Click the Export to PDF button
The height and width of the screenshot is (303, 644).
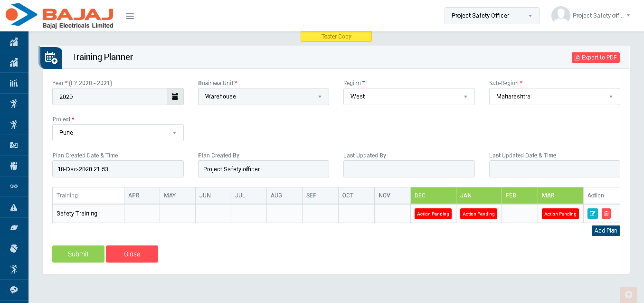(596, 58)
